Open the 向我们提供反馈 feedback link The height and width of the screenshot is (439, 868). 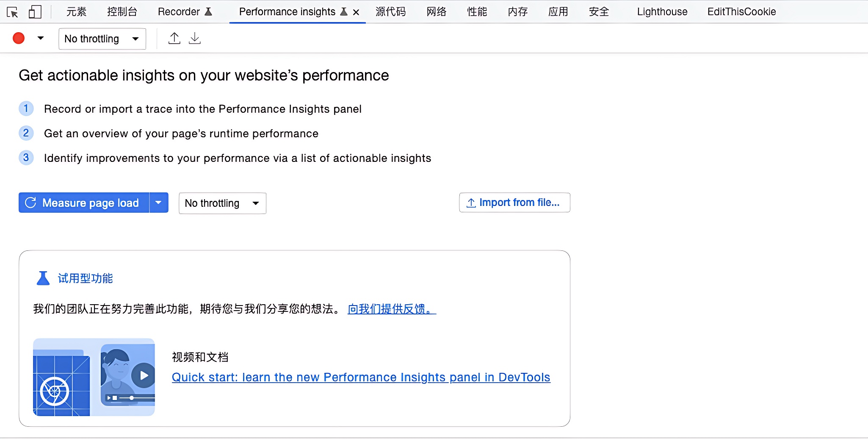[391, 309]
